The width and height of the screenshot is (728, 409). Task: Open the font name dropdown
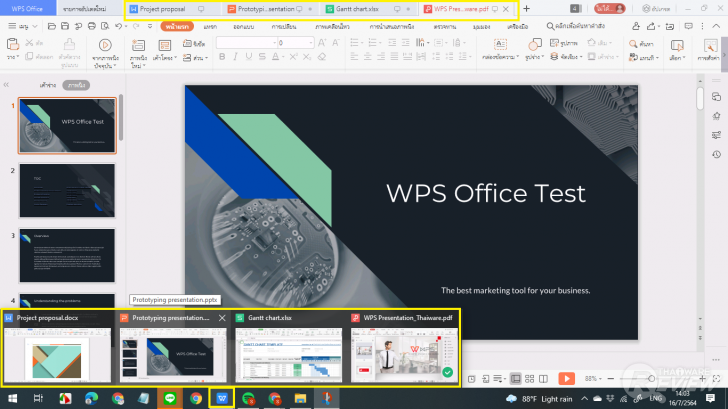pos(275,43)
